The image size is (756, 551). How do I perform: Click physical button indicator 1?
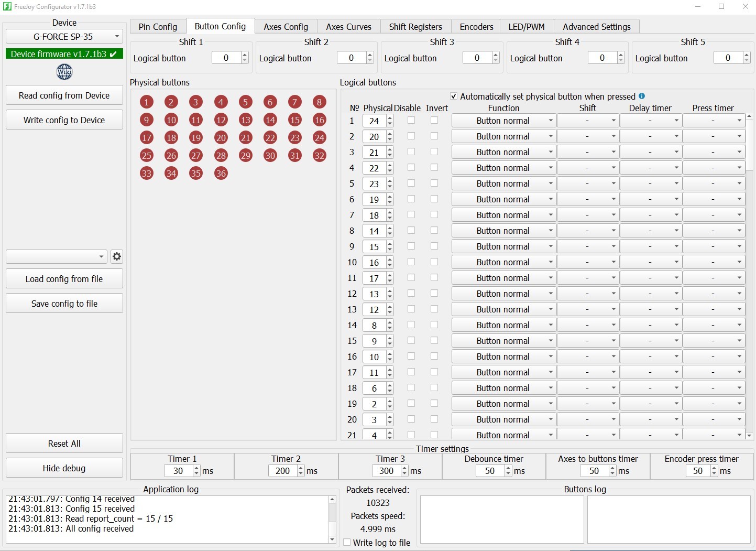[147, 102]
